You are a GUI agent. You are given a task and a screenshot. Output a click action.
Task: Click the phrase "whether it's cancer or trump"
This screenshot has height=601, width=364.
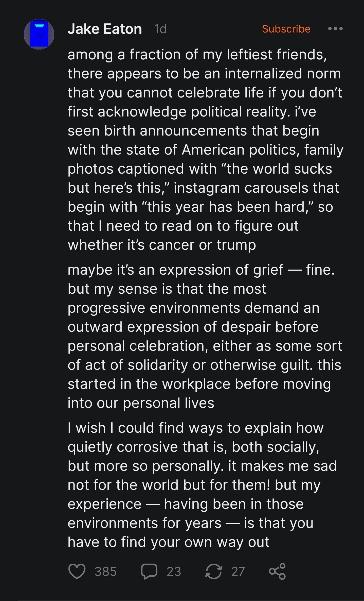point(162,245)
